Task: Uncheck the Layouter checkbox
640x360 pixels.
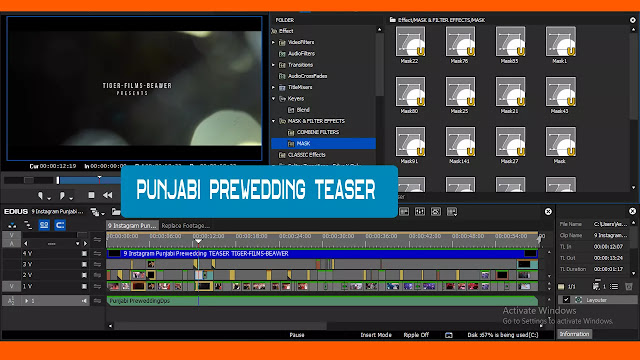Action: [x=566, y=300]
